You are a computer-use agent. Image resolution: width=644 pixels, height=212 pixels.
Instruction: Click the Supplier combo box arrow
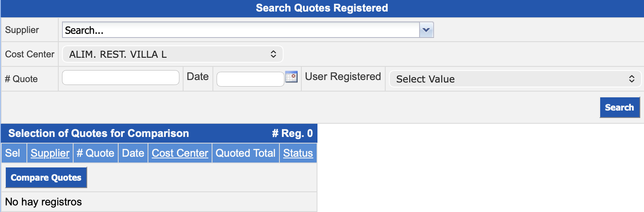(426, 30)
